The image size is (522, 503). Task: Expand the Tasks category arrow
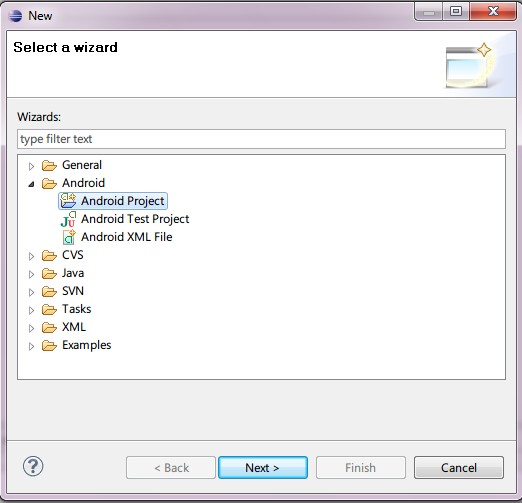pyautogui.click(x=31, y=310)
